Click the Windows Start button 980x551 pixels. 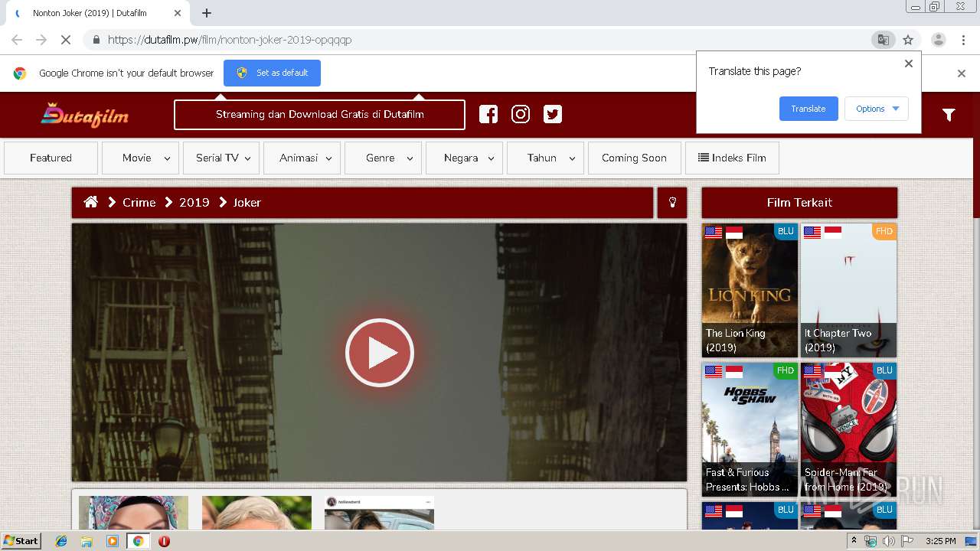click(x=21, y=541)
